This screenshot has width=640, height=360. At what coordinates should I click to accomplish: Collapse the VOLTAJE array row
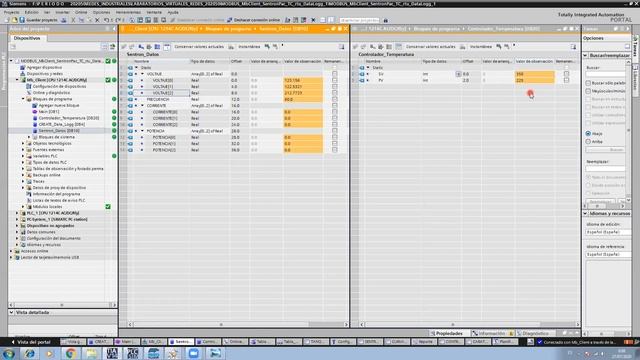(x=142, y=74)
